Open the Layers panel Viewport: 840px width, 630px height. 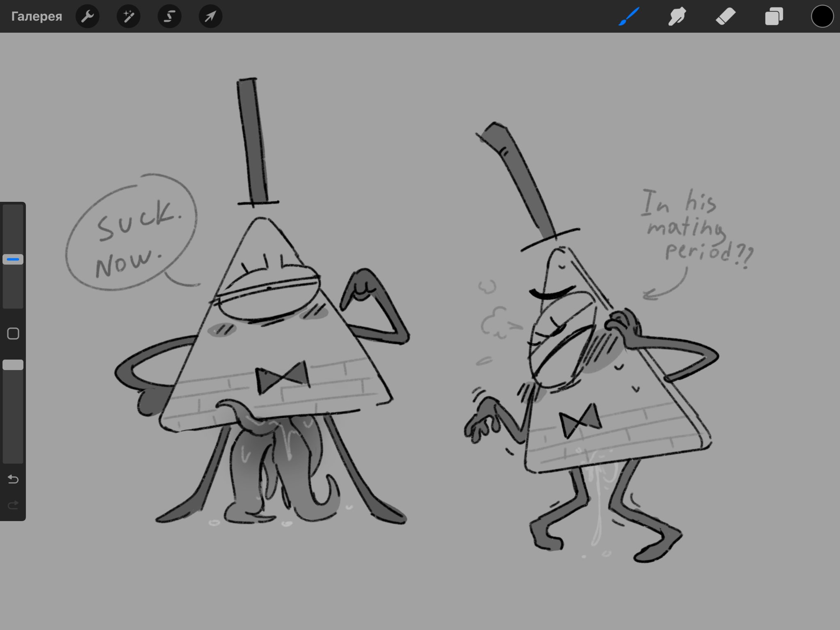(774, 17)
